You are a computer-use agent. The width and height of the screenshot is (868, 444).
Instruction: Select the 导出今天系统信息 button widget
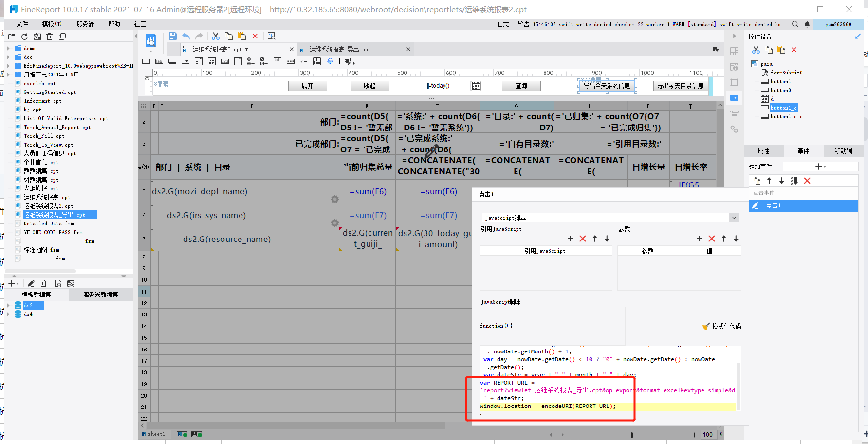(607, 86)
